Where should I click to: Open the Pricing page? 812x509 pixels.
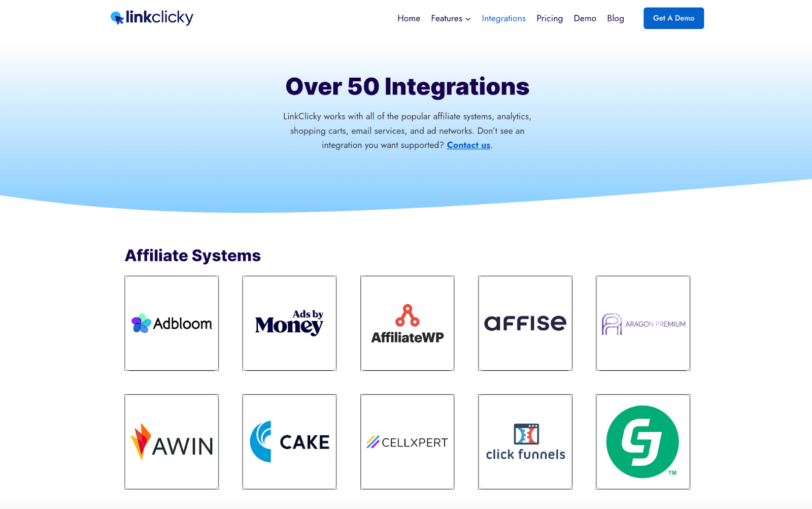pos(550,18)
